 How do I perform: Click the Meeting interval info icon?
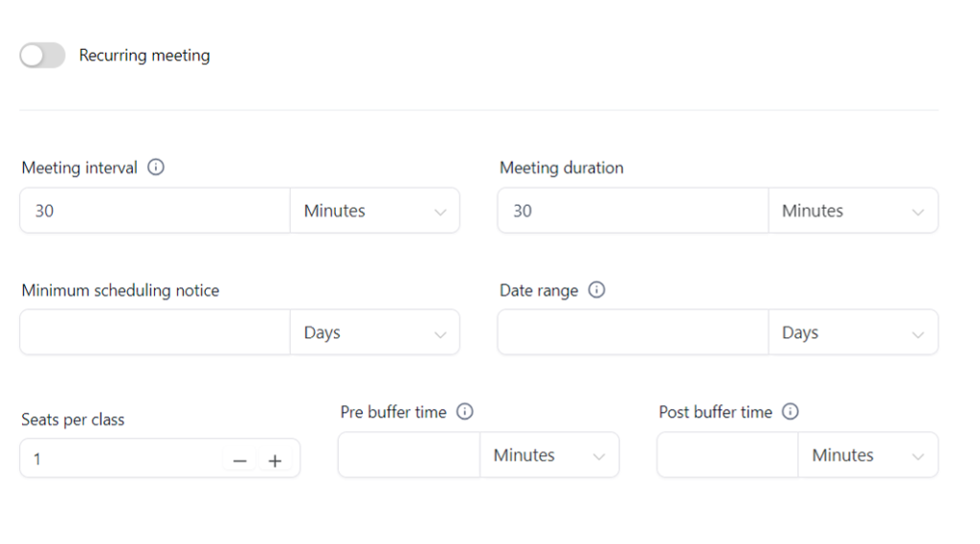point(156,167)
